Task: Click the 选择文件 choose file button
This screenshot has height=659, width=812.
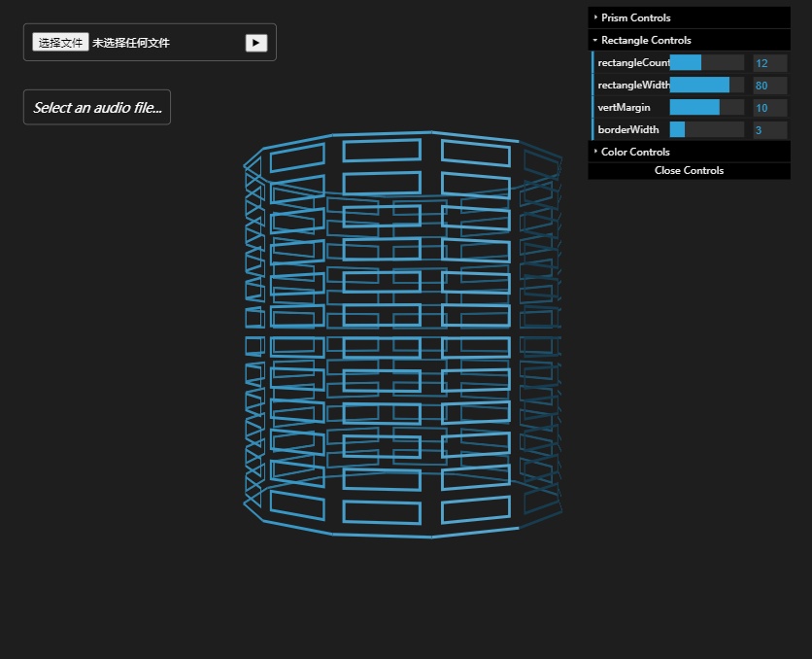Action: pos(60,43)
